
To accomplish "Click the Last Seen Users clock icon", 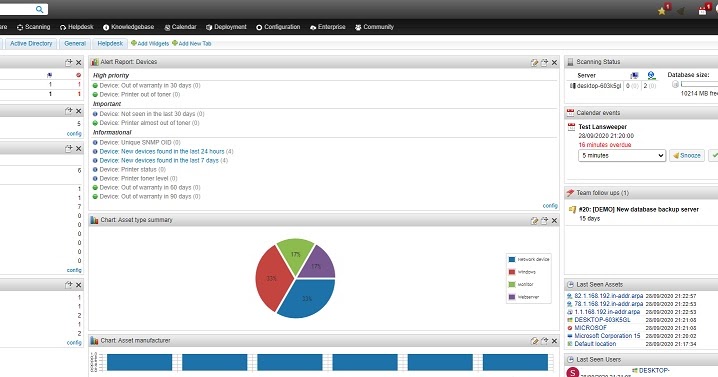I will [570, 360].
